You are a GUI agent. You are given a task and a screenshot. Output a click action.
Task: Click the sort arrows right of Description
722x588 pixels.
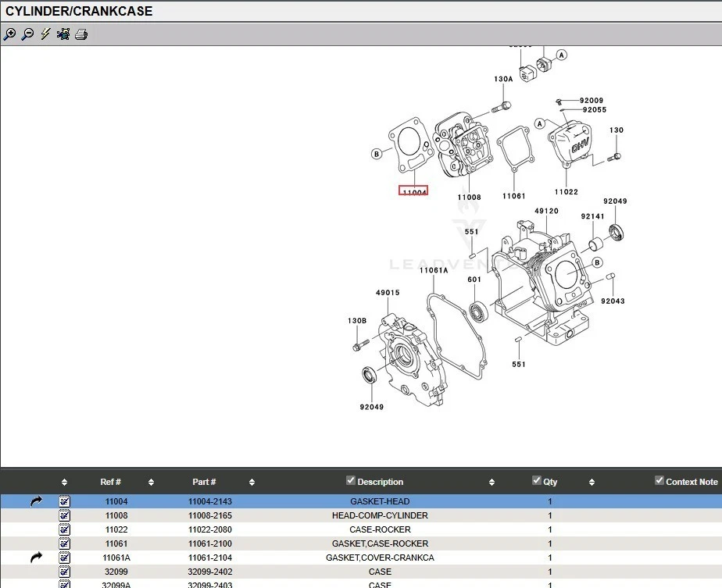point(491,482)
